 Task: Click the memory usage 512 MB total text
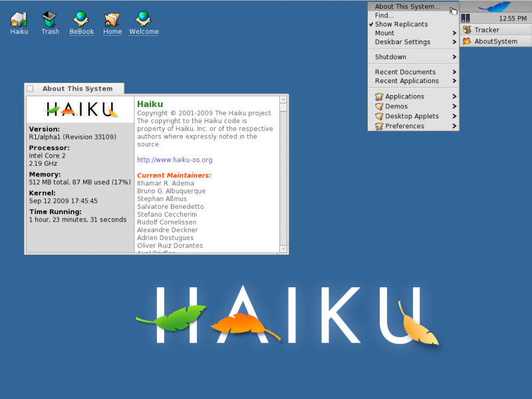(80, 182)
